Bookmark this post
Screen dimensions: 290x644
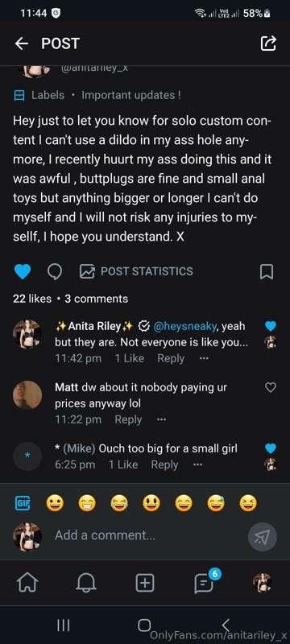click(x=267, y=271)
